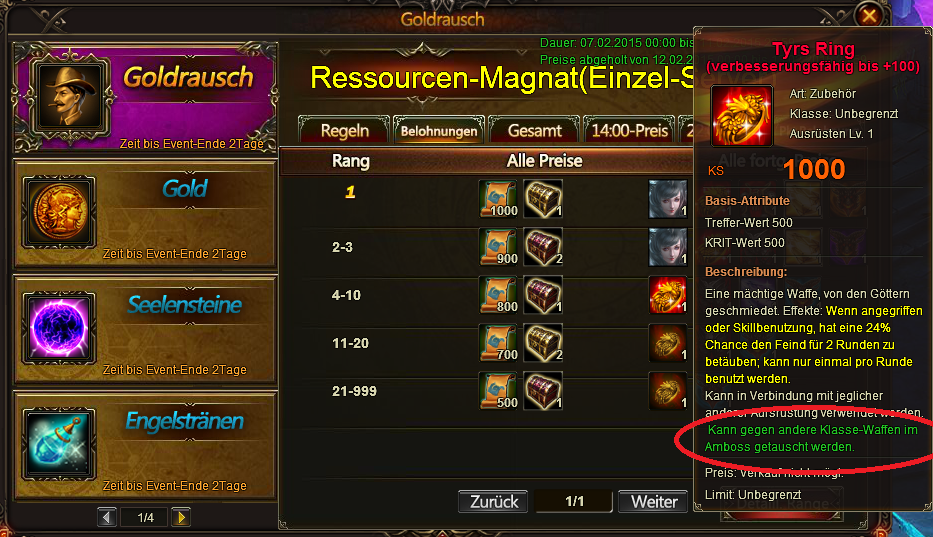Open the Regeln tab
Image resolution: width=933 pixels, height=537 pixels.
(x=345, y=130)
